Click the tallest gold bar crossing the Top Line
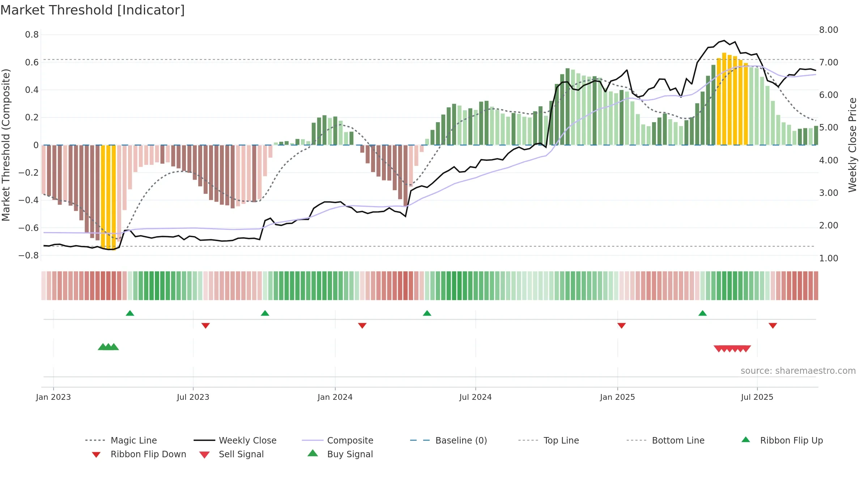This screenshot has height=488, width=868. coord(724,99)
